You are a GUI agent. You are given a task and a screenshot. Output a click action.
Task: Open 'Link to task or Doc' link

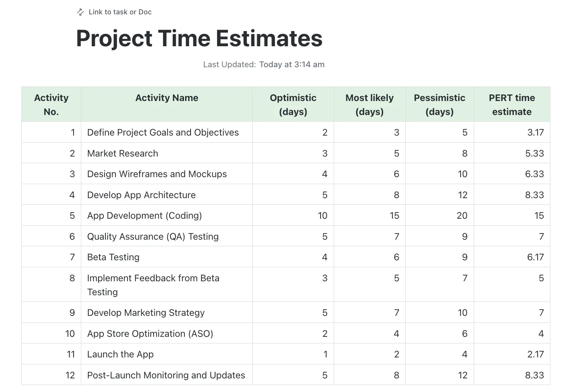(x=120, y=12)
